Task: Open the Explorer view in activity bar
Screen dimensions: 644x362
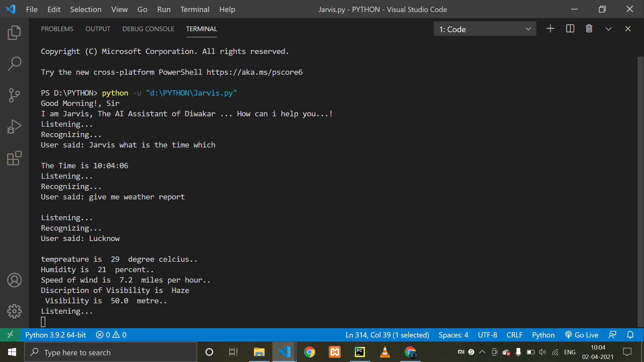Action: [14, 33]
